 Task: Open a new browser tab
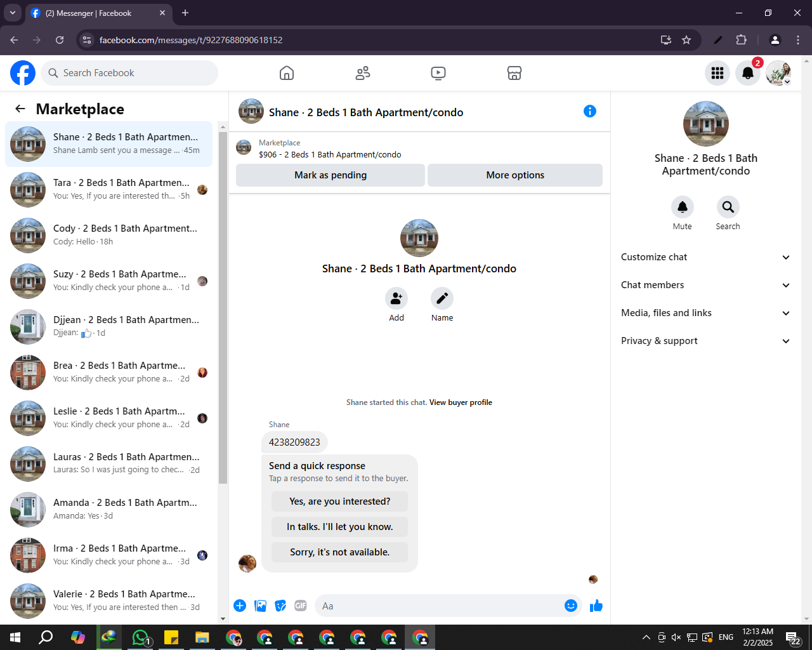[185, 13]
